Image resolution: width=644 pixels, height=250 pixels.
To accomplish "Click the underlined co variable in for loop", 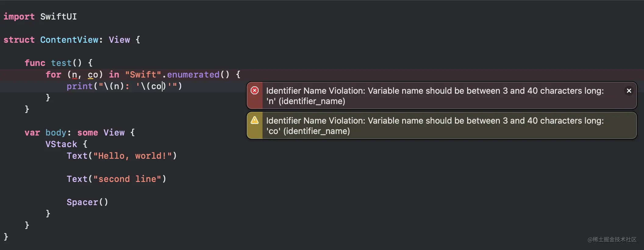I will click(93, 75).
